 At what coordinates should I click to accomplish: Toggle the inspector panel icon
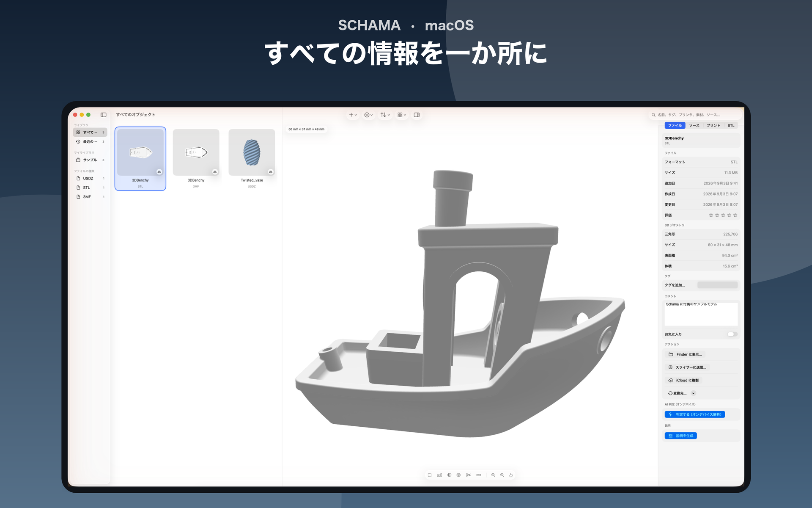tap(417, 115)
